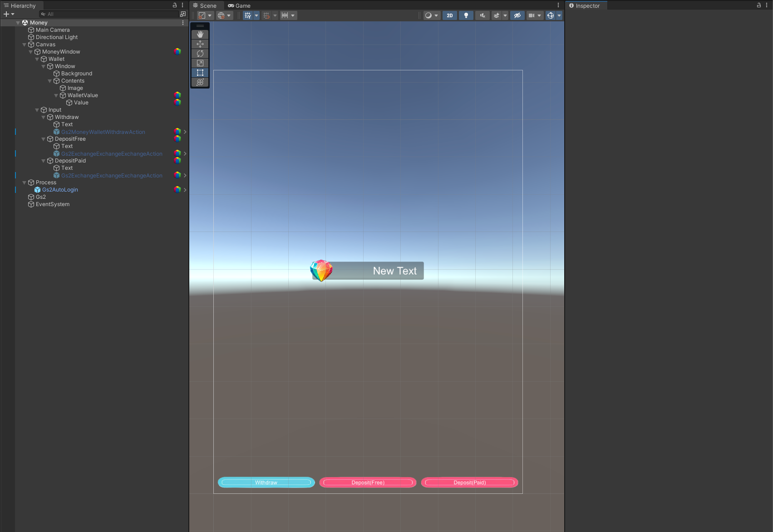Click the global/local handle rotation icon
The height and width of the screenshot is (532, 773).
221,15
